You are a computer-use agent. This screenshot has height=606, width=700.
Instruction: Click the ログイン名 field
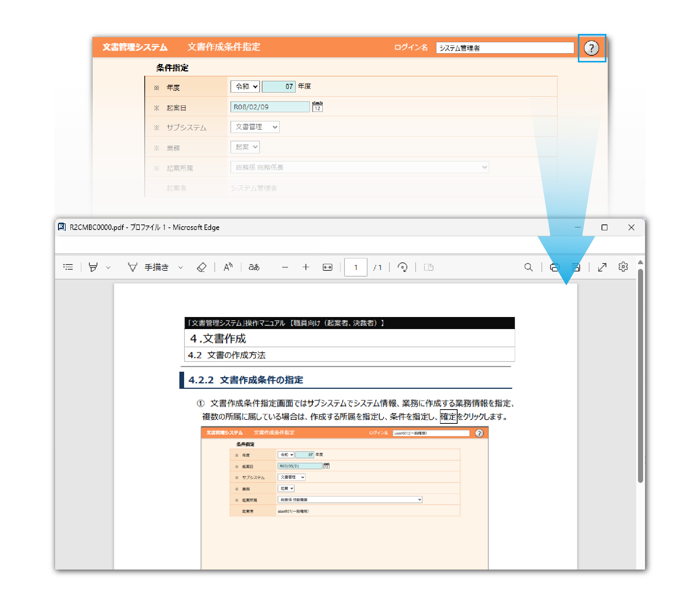(x=505, y=48)
